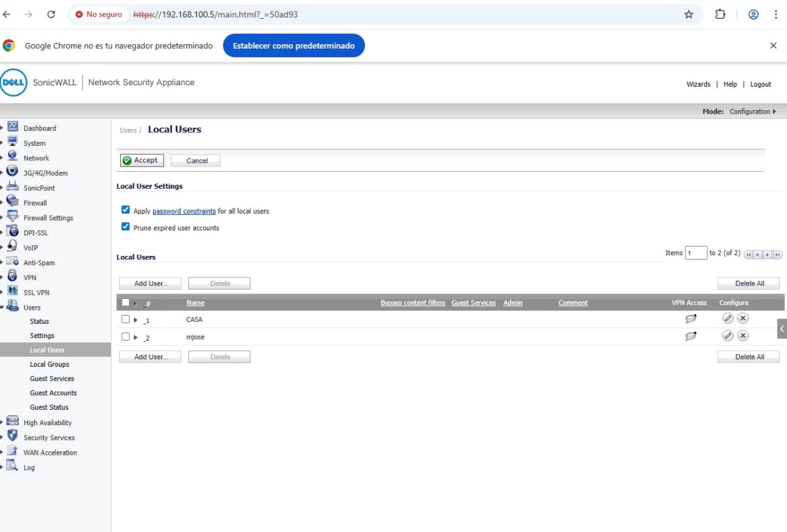Bookmark page with the star icon

pyautogui.click(x=689, y=14)
